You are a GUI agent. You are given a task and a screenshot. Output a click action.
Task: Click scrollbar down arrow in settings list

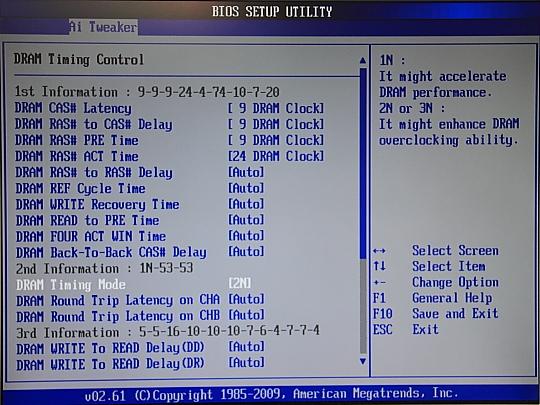pyautogui.click(x=363, y=361)
